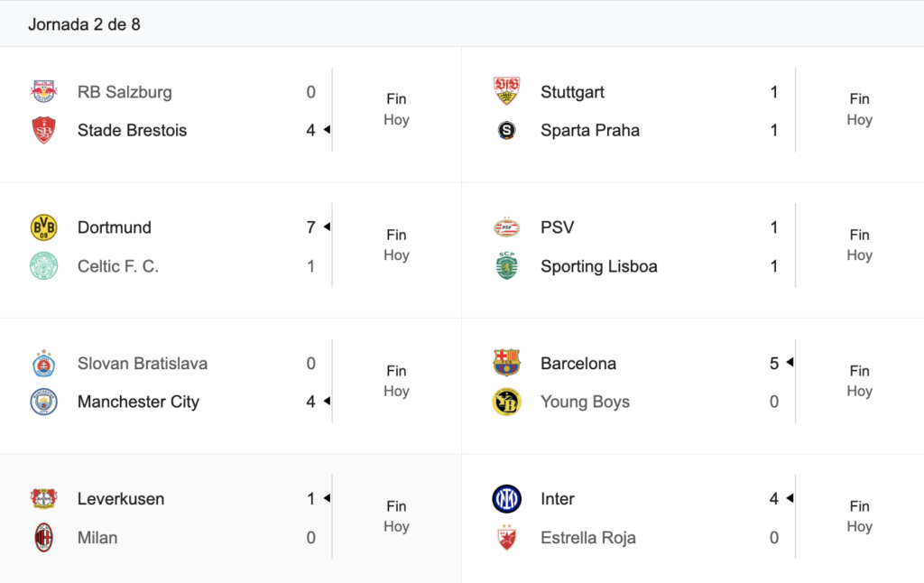Click the Milan club crest
Viewport: 924px width, 583px height.
pos(43,537)
